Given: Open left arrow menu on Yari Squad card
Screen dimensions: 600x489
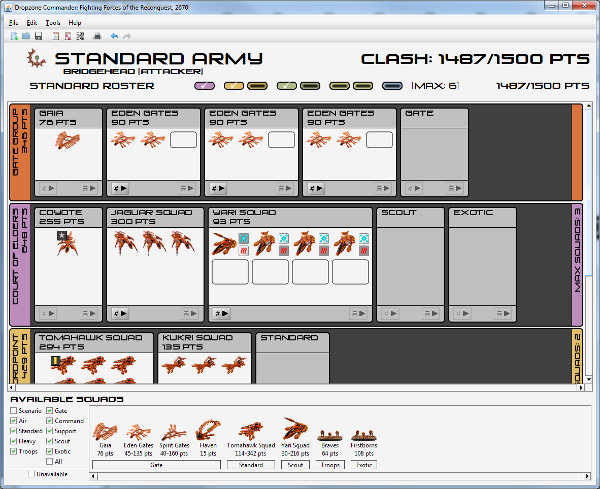Looking at the screenshot, I should click(x=222, y=314).
